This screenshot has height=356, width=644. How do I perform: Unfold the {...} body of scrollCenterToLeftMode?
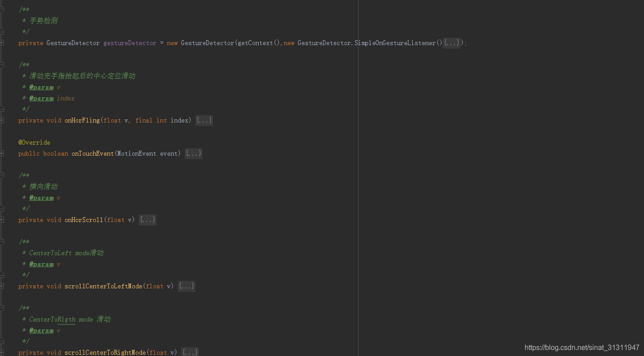click(187, 286)
